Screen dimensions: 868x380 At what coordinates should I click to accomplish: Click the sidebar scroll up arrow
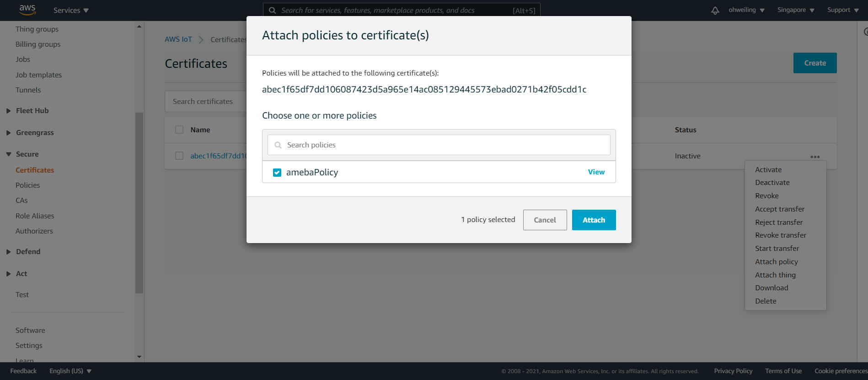point(139,27)
